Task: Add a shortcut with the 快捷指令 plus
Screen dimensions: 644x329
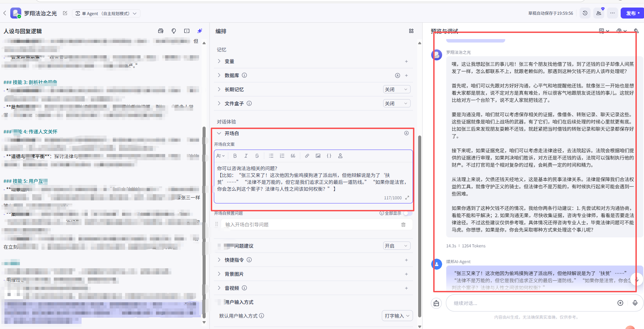Action: [x=406, y=260]
